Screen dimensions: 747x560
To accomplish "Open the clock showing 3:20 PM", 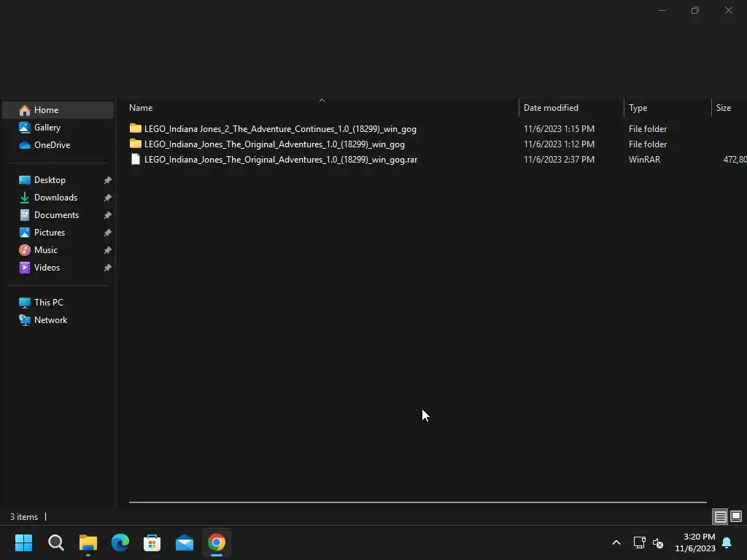I will [695, 542].
